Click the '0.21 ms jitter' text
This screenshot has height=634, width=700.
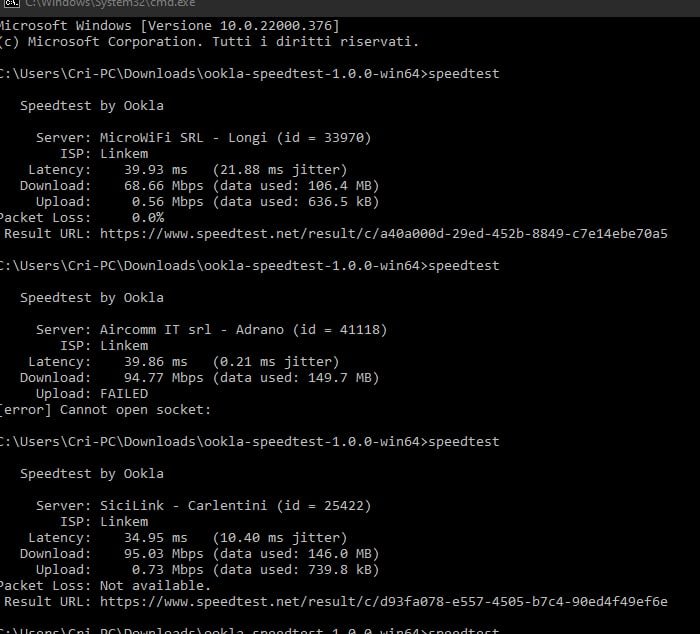pos(276,362)
